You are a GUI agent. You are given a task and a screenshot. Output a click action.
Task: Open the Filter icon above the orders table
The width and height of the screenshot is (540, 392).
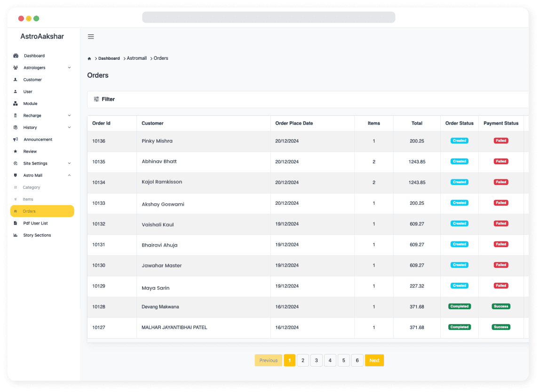97,99
